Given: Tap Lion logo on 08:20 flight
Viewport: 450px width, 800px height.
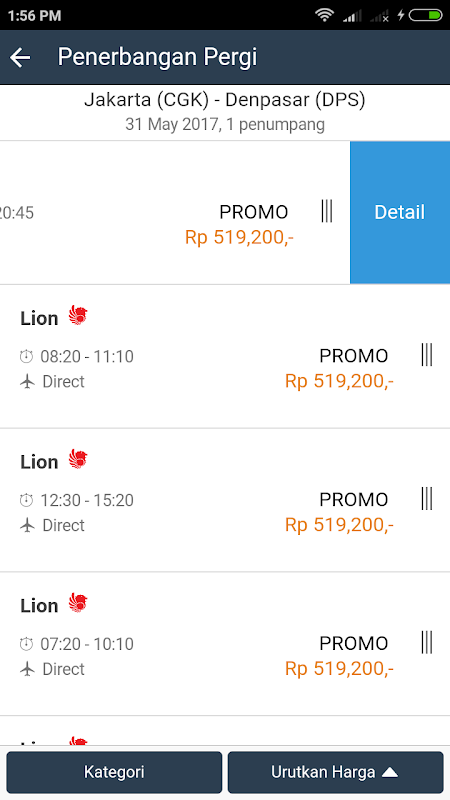Looking at the screenshot, I should tap(78, 316).
